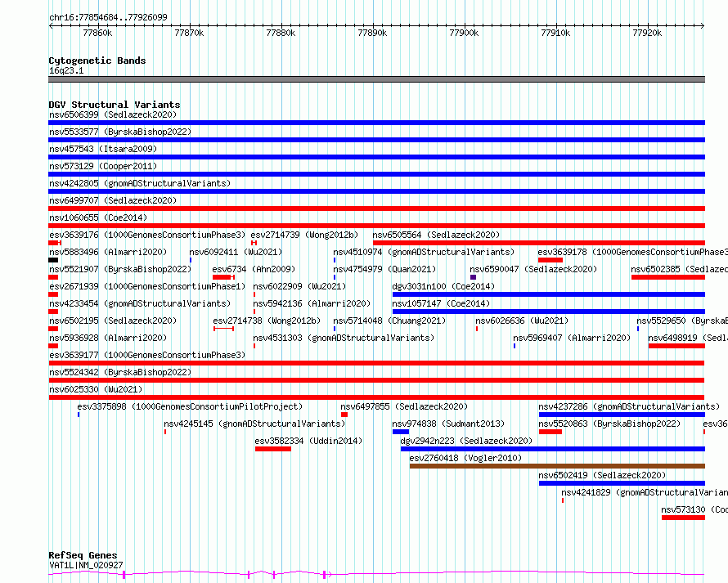Screen dimensions: 728x583
Task: Click nsv4531303 (gnomADStructuralVariants) label
Action: (x=344, y=338)
